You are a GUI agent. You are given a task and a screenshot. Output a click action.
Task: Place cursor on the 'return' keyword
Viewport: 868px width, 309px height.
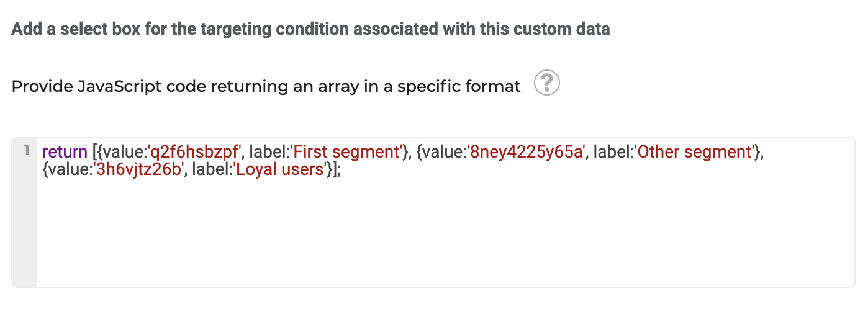tap(65, 151)
